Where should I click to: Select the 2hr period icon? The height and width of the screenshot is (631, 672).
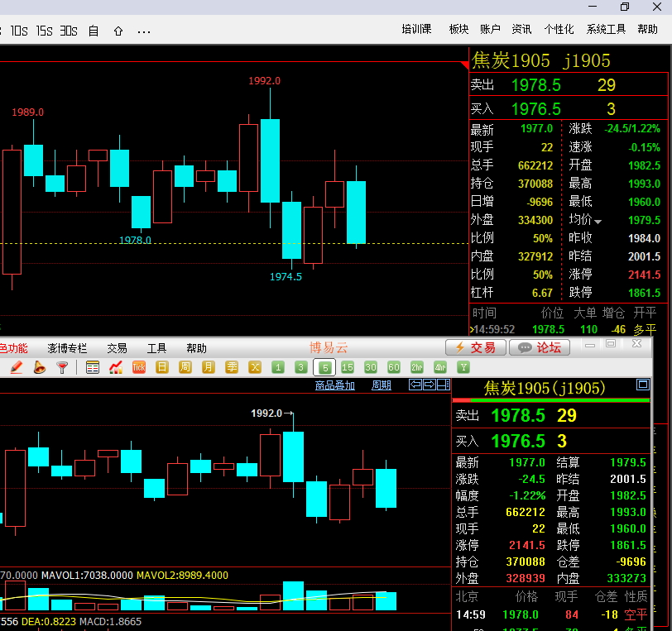tap(417, 367)
